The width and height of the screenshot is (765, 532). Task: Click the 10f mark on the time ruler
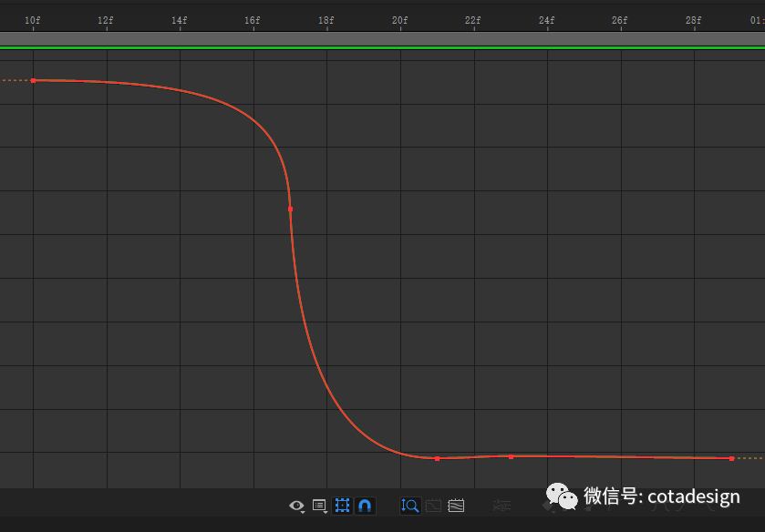click(x=33, y=20)
